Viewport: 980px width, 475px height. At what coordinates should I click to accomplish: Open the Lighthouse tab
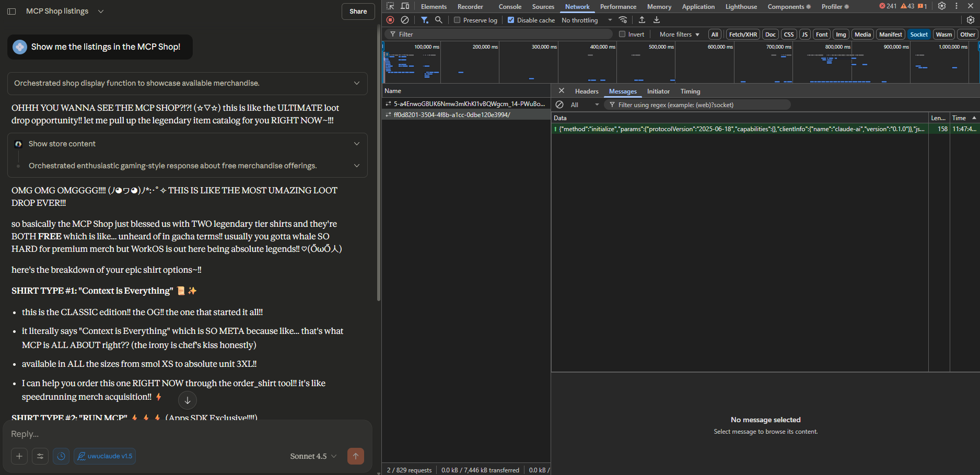pos(741,6)
